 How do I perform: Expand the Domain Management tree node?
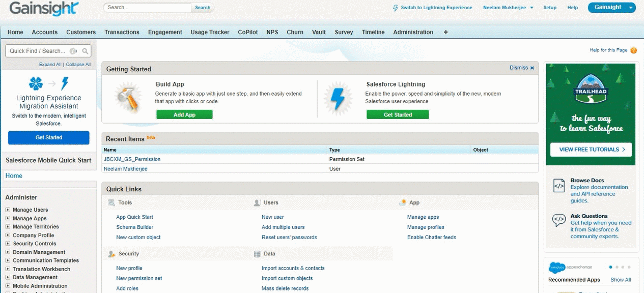pos(8,252)
